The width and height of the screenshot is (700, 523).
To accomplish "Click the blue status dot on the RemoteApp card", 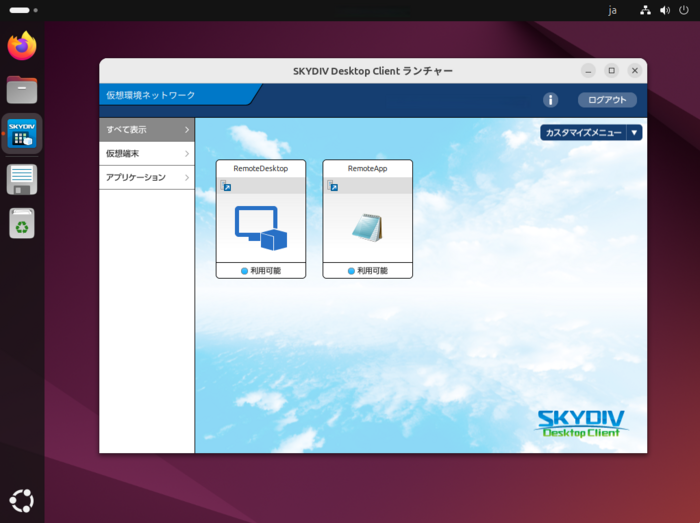I will [351, 271].
